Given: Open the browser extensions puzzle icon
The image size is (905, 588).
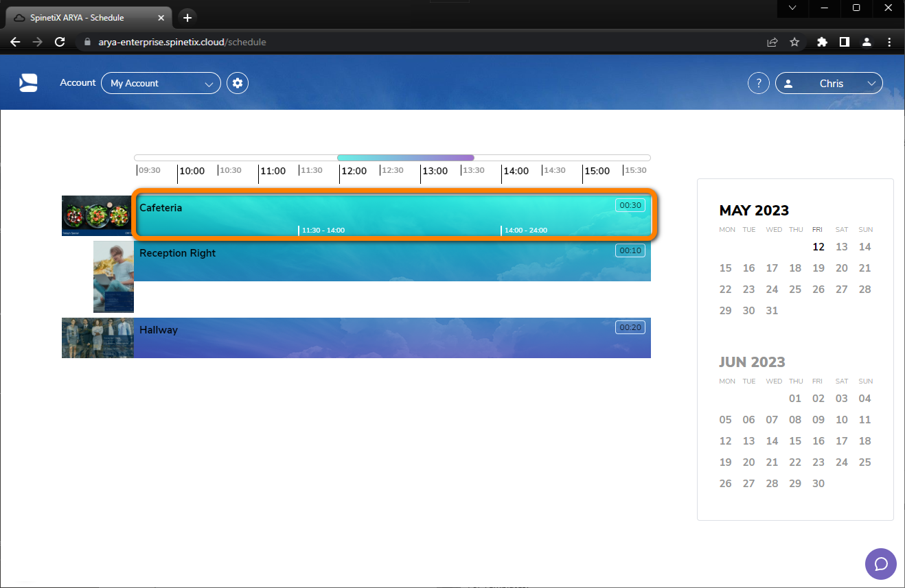Looking at the screenshot, I should click(822, 42).
